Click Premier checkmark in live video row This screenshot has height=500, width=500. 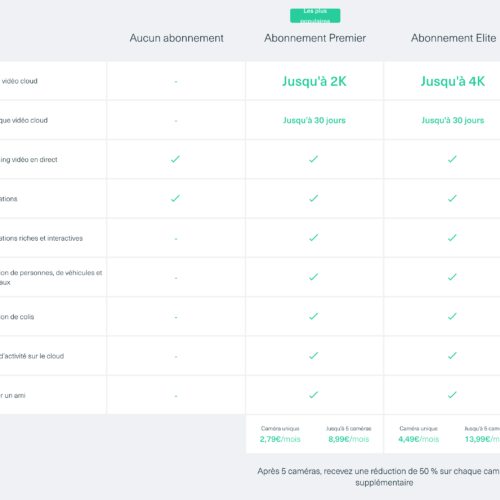click(x=314, y=159)
